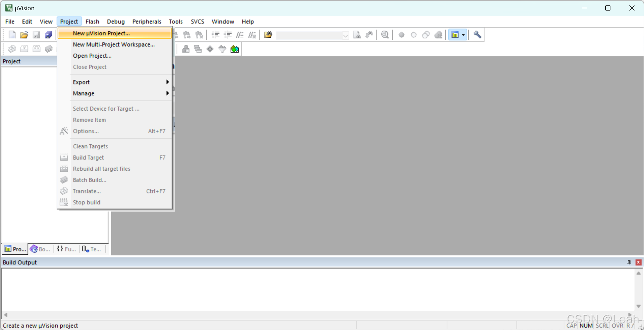The height and width of the screenshot is (330, 644).
Task: Click the Project panel header
Action: 29,61
